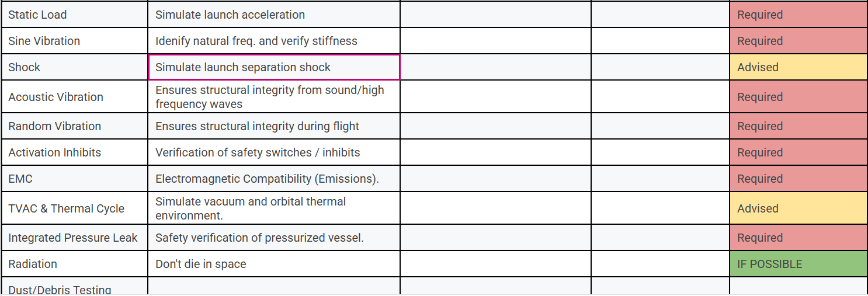The image size is (868, 296).
Task: Click the "Acoustic Vibration" cell
Action: click(x=75, y=97)
